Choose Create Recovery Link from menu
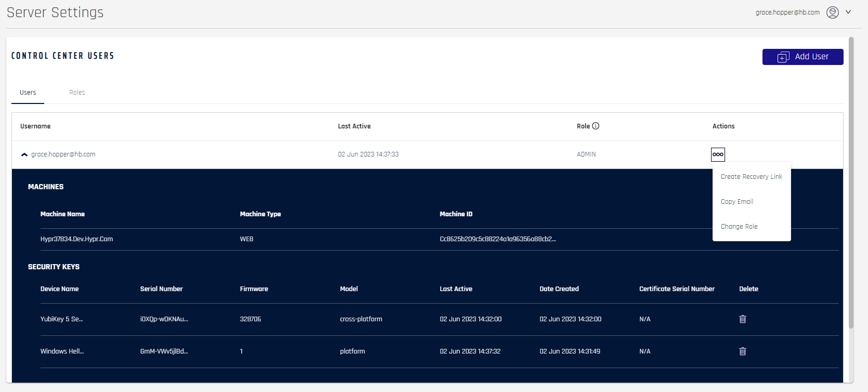Screen dimensions: 868x392 pos(752,177)
